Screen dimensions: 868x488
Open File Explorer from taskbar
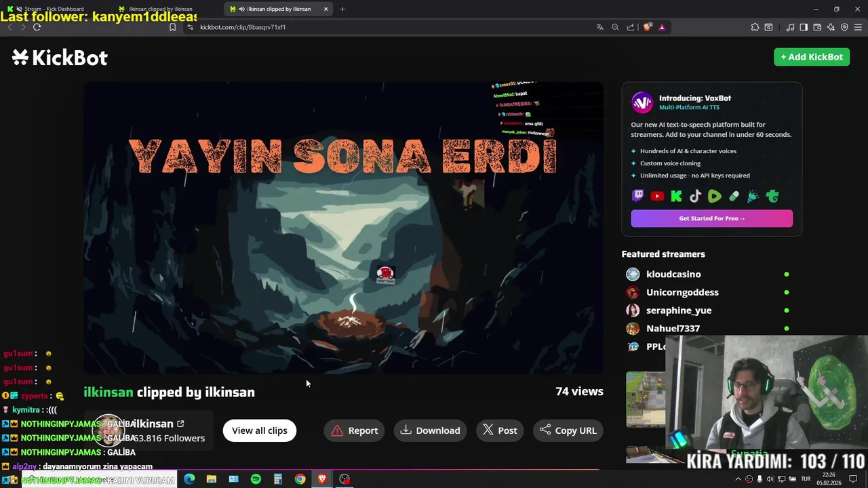212,479
